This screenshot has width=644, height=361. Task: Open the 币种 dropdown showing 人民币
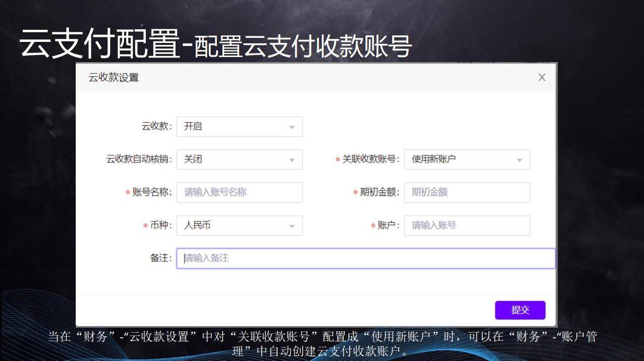pyautogui.click(x=240, y=226)
